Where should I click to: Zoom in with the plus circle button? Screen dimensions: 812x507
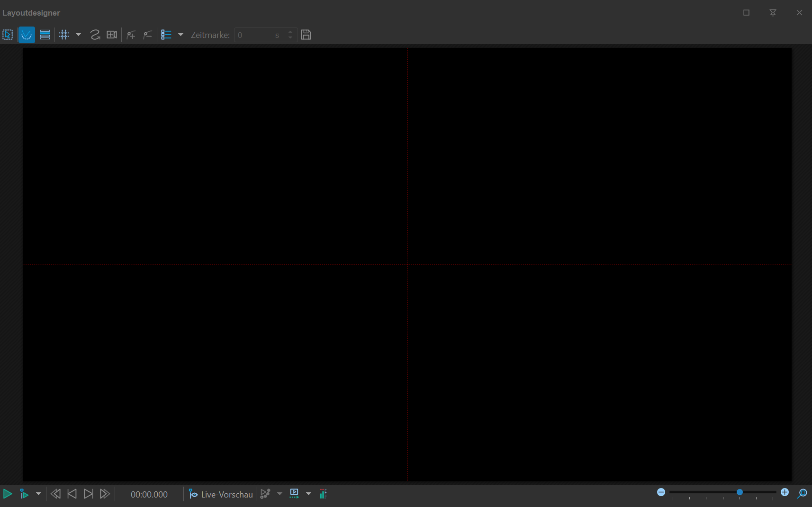pos(785,492)
